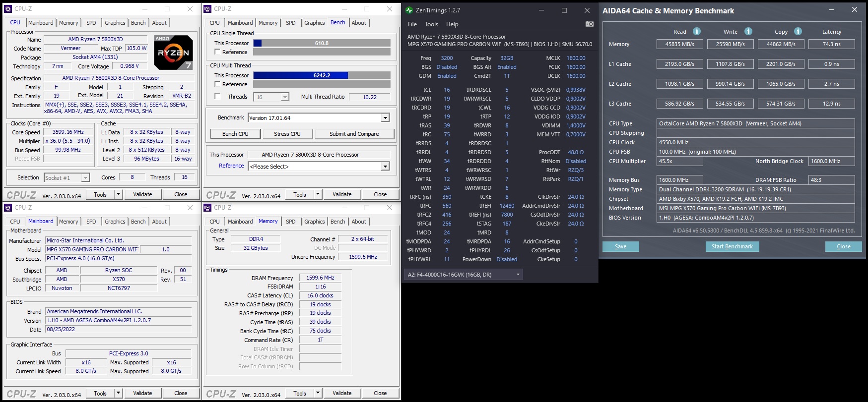Click the single thread Reference bar

pyautogui.click(x=322, y=52)
